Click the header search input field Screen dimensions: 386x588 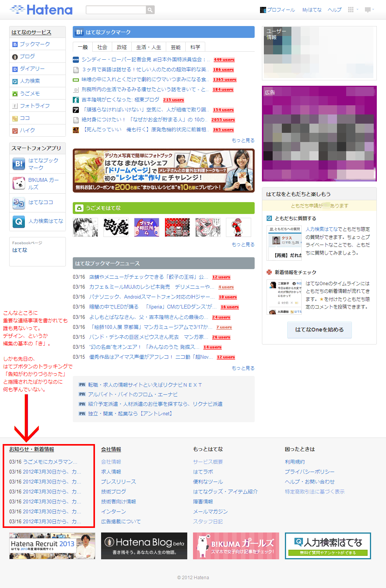tap(116, 10)
